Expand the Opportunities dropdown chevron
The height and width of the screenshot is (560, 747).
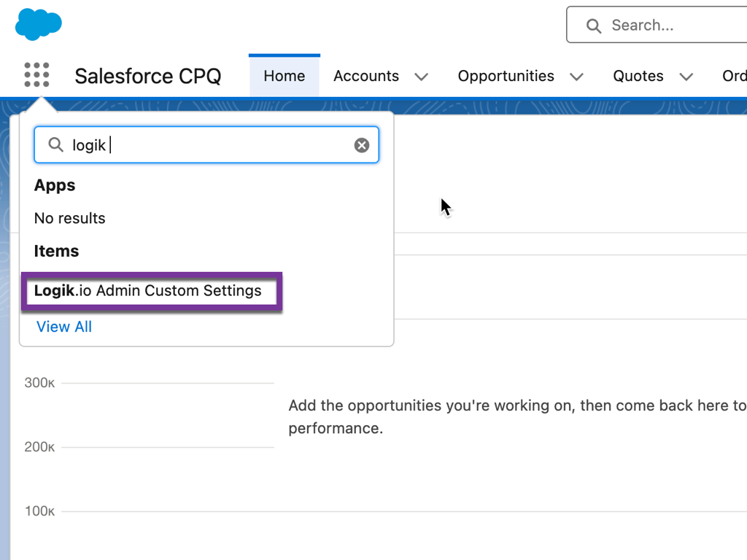click(x=576, y=77)
